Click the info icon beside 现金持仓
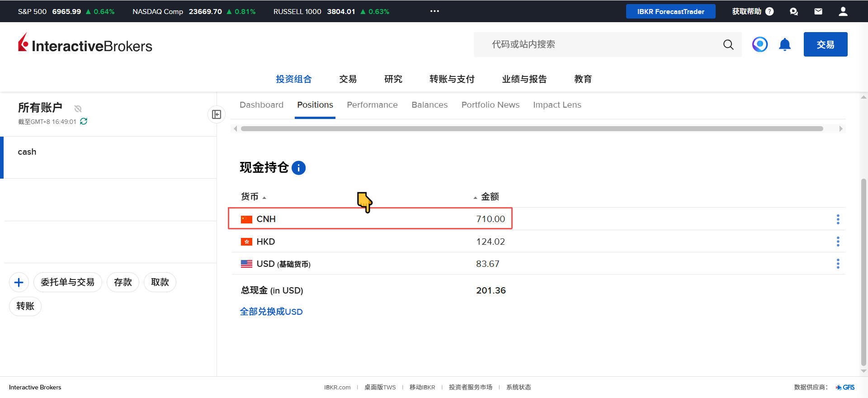The width and height of the screenshot is (868, 398). pyautogui.click(x=298, y=168)
